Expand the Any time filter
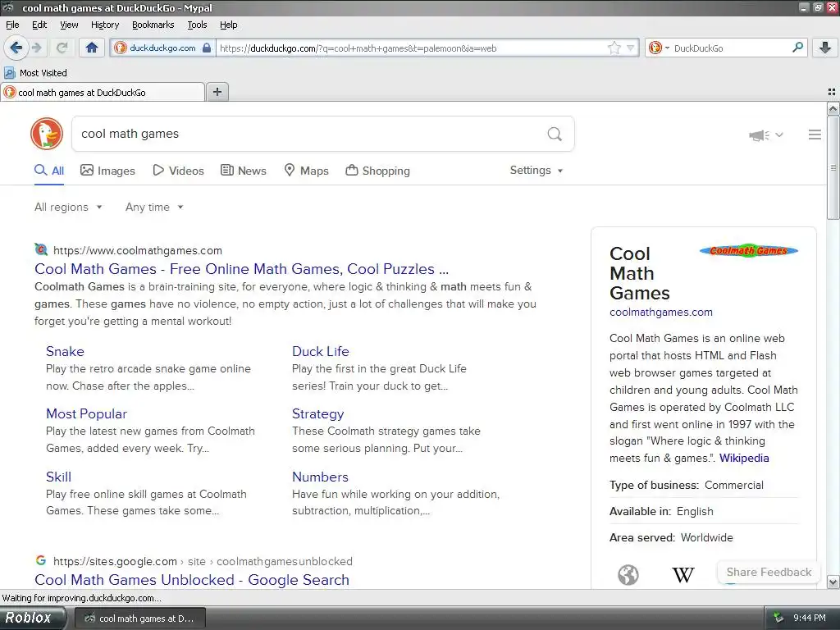 [x=154, y=207]
